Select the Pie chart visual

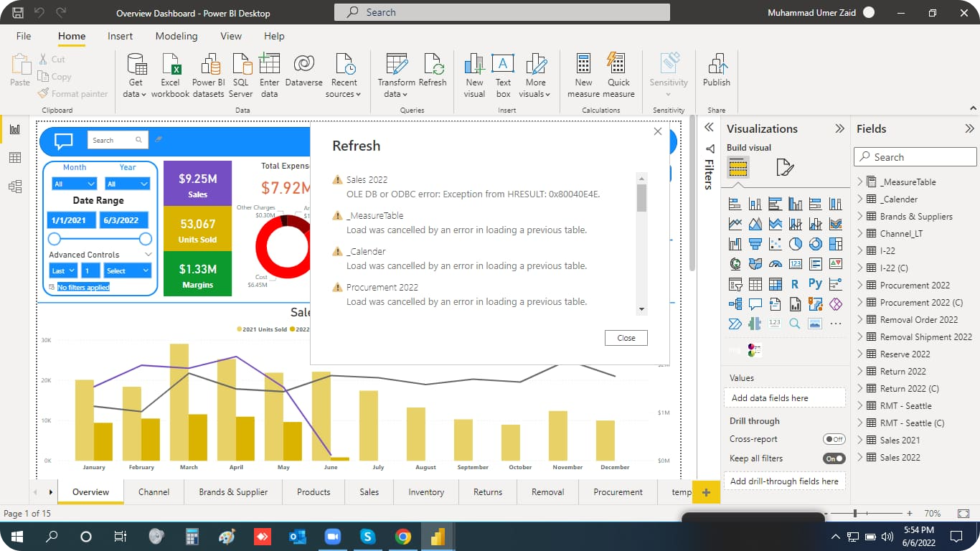tap(795, 244)
